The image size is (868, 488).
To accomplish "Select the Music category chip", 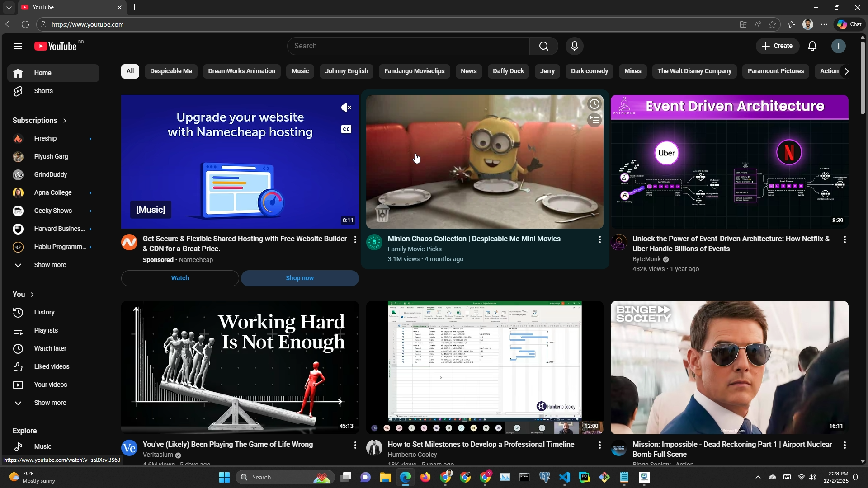I will [x=300, y=71].
